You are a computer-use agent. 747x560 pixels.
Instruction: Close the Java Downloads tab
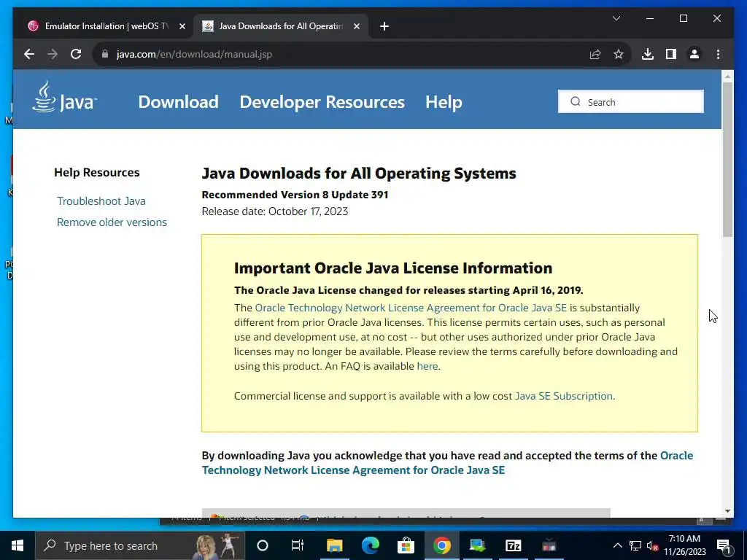click(356, 26)
